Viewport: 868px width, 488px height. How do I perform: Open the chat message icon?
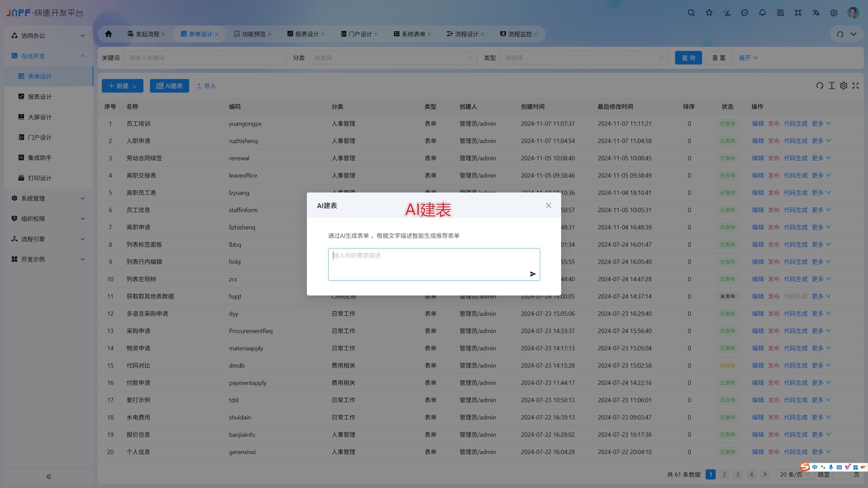coord(745,13)
